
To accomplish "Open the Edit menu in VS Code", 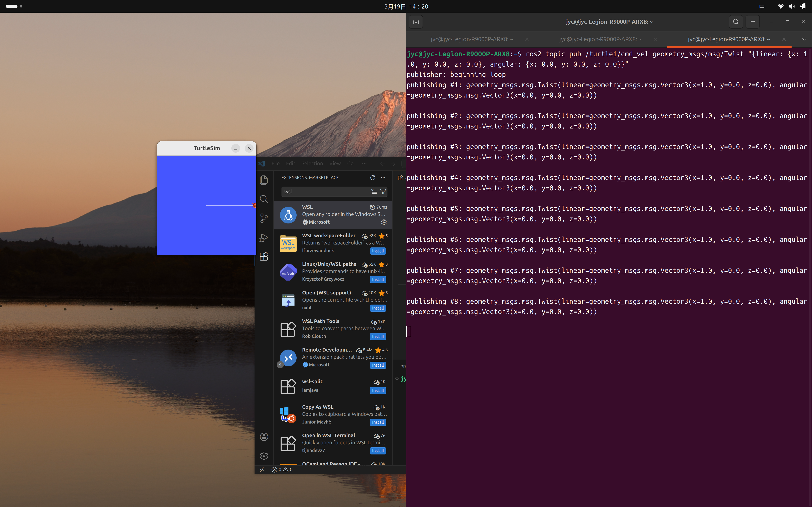I will pos(290,164).
